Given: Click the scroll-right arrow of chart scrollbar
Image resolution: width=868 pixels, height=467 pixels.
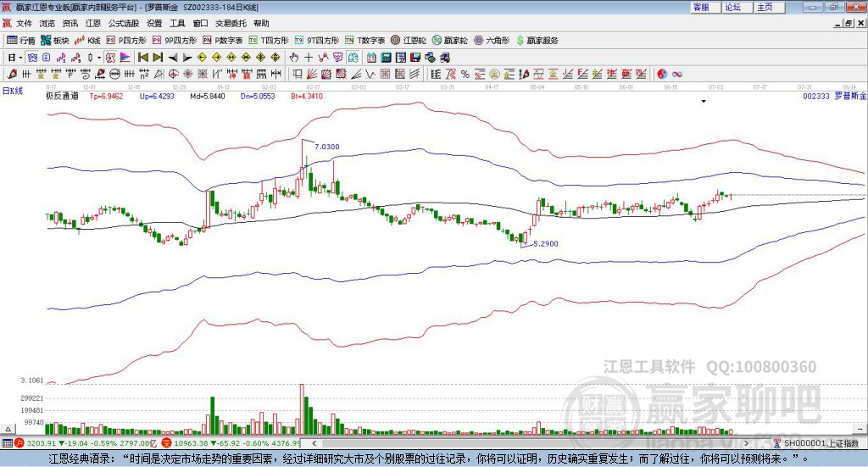Looking at the screenshot, I should 746,443.
